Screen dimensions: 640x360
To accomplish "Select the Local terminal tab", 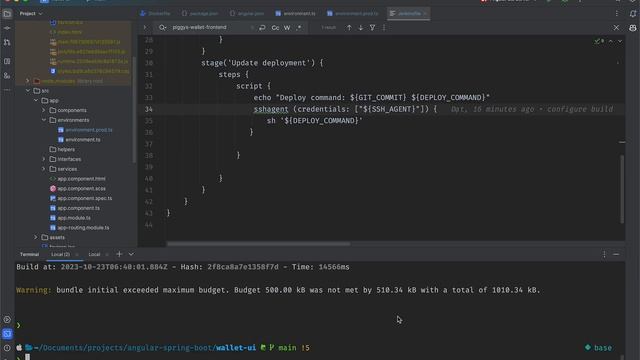I will click(x=94, y=254).
